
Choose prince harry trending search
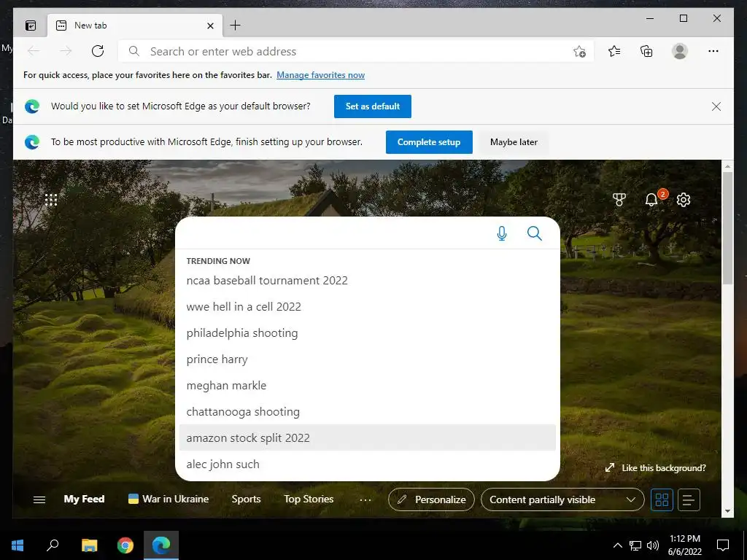[368, 359]
